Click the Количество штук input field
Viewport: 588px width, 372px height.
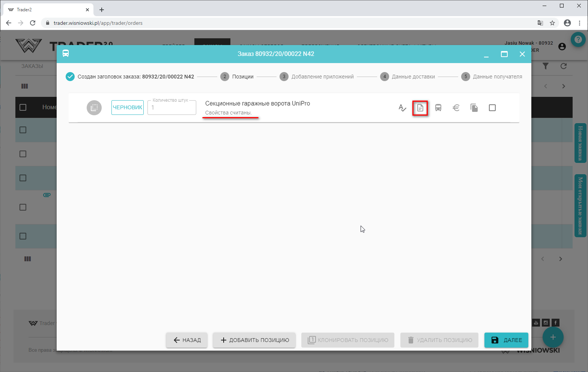172,108
